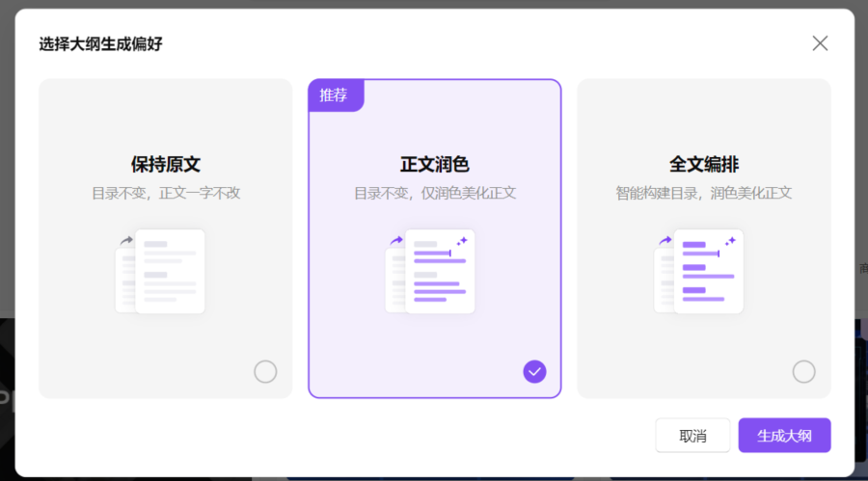The width and height of the screenshot is (868, 481).
Task: Close the outline preference dialog
Action: coord(820,43)
